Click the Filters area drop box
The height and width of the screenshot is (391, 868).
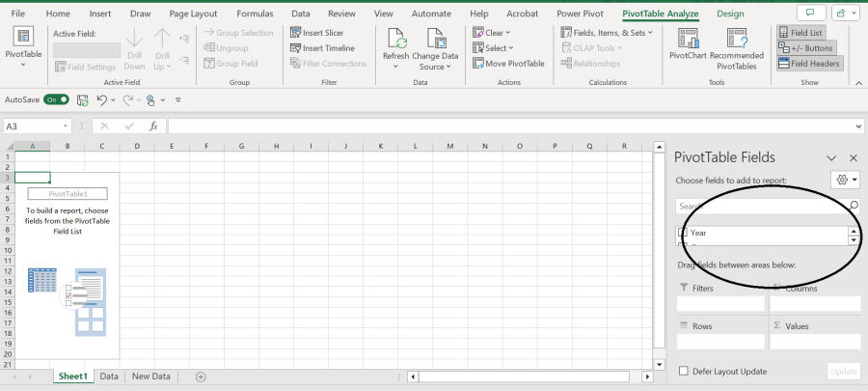point(720,303)
